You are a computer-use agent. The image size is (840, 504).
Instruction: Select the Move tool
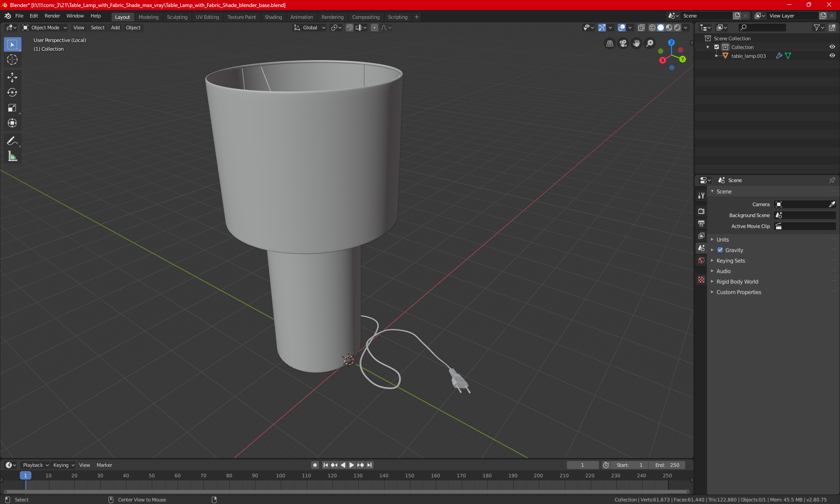tap(12, 77)
